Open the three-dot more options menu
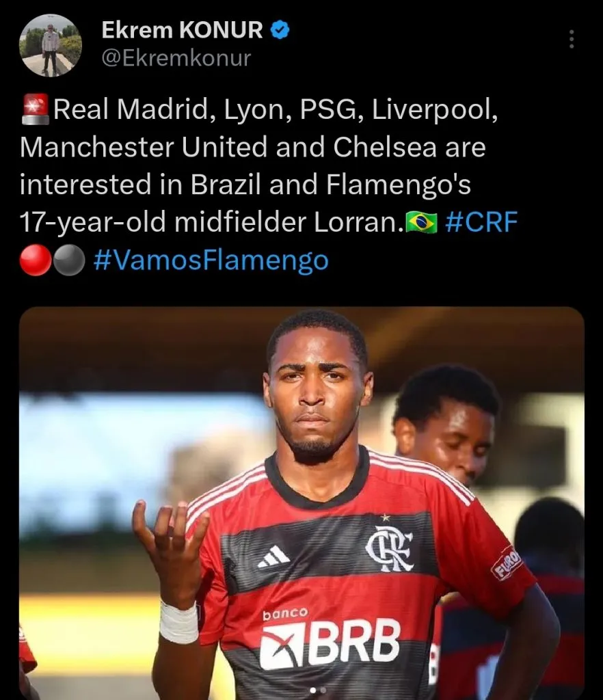603x700 pixels. [x=572, y=39]
